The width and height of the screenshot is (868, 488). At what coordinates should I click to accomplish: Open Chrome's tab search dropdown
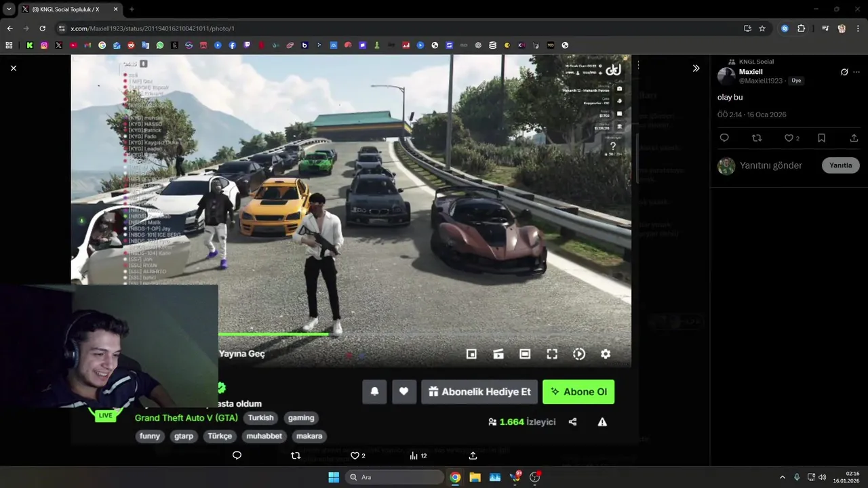(9, 9)
